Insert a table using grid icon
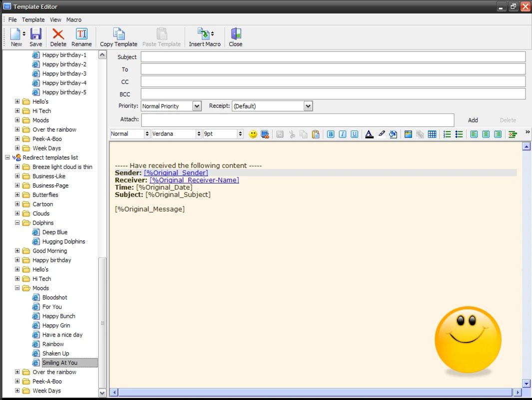Image resolution: width=532 pixels, height=400 pixels. (432, 134)
